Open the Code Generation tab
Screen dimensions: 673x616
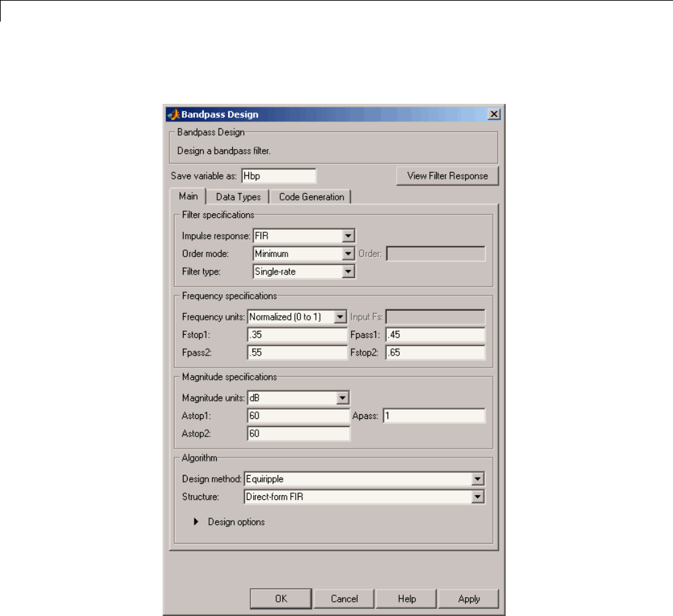coord(312,197)
